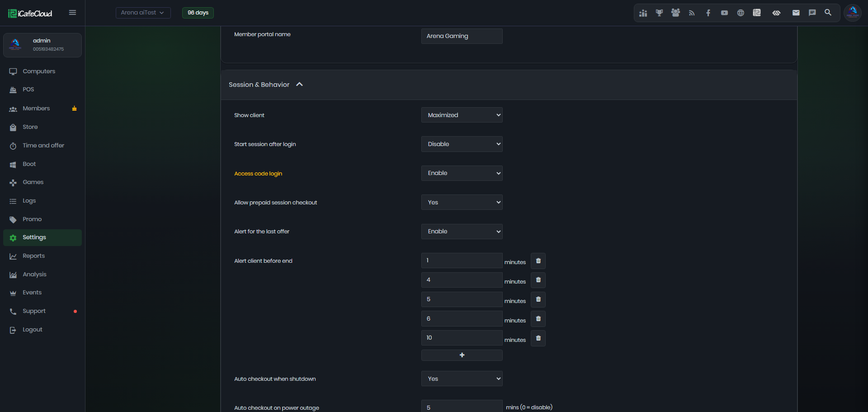Click the alert field containing 6

coord(462,319)
